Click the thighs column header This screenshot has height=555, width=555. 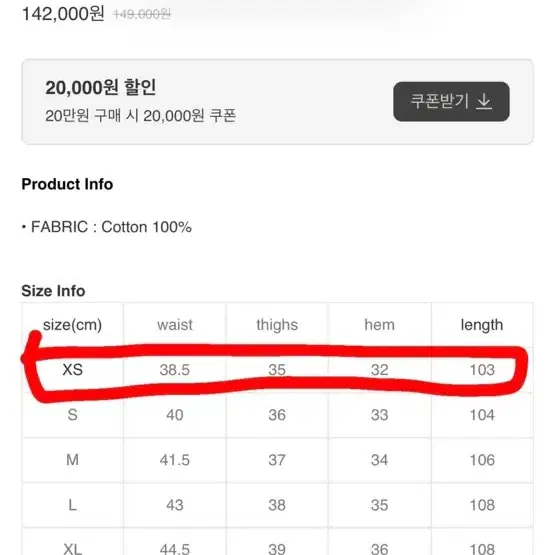[x=277, y=325]
